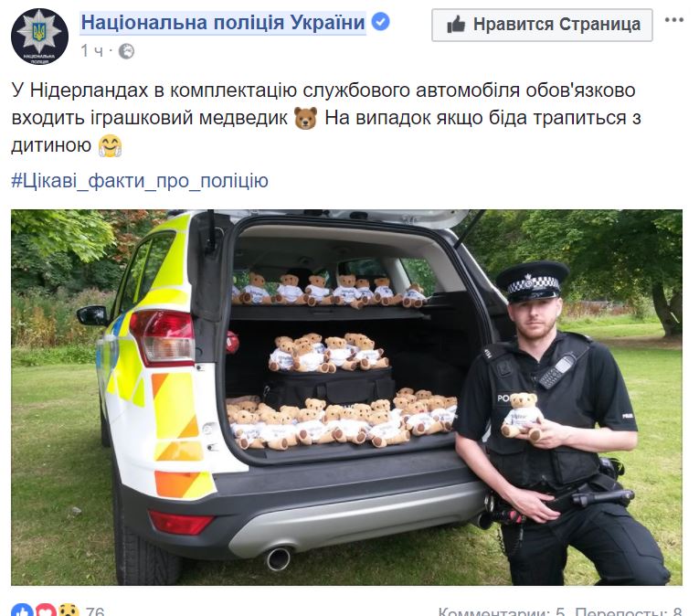The height and width of the screenshot is (616, 699).
Task: Show who reacted via the 76 count
Action: 95,611
